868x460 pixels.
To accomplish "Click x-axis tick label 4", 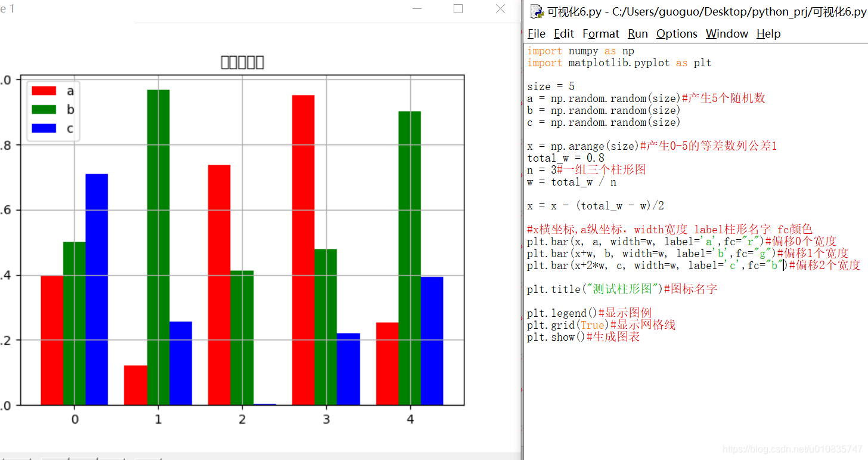I will [410, 419].
